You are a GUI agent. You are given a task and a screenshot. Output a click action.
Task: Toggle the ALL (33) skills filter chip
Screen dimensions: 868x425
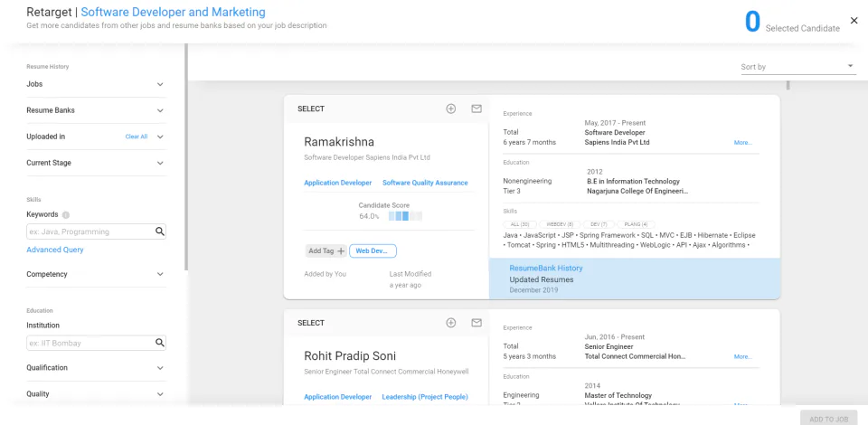[x=519, y=223]
